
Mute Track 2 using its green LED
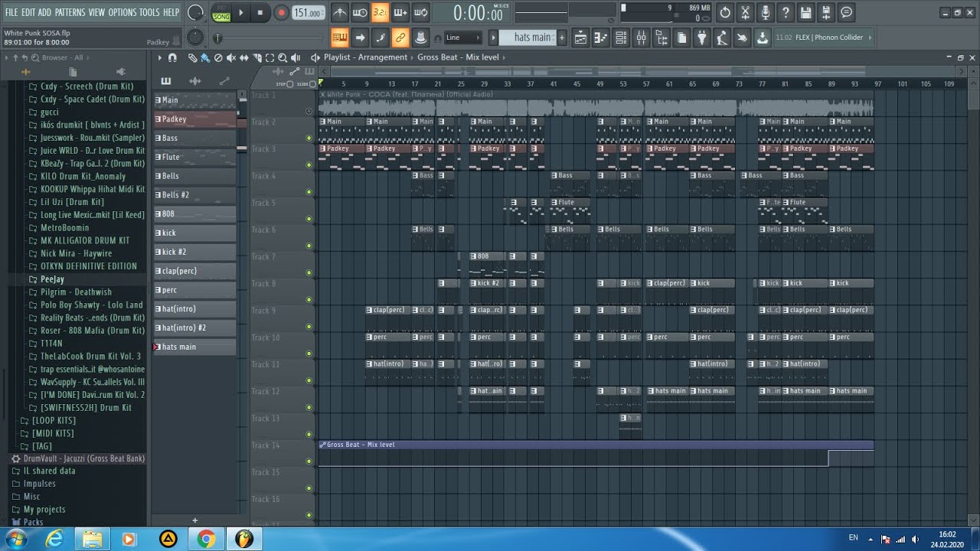309,139
